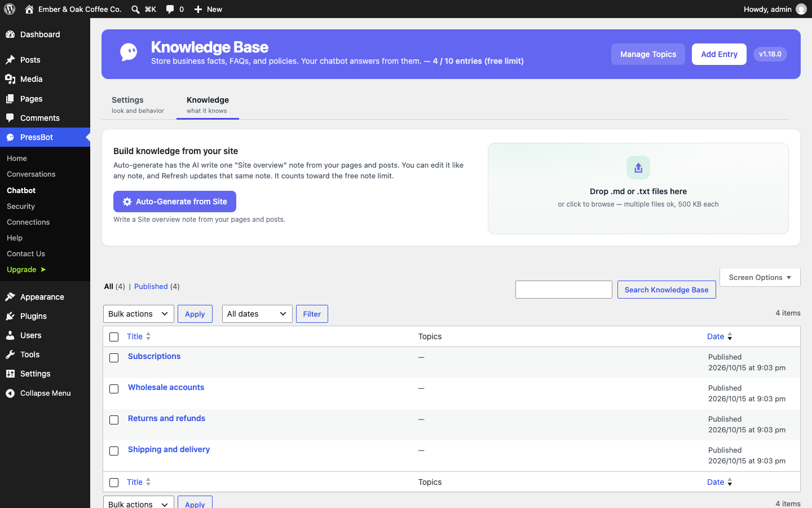
Task: Switch to the Settings tab
Action: click(x=138, y=104)
